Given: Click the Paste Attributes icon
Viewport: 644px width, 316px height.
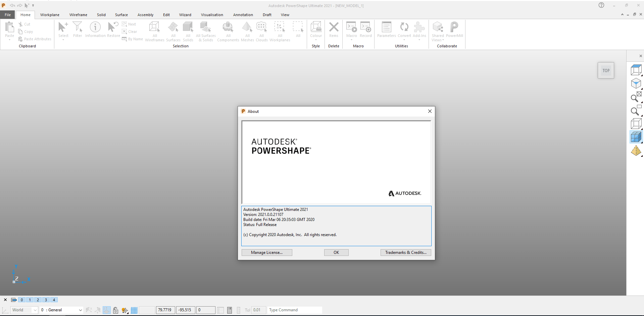Looking at the screenshot, I should [20, 39].
